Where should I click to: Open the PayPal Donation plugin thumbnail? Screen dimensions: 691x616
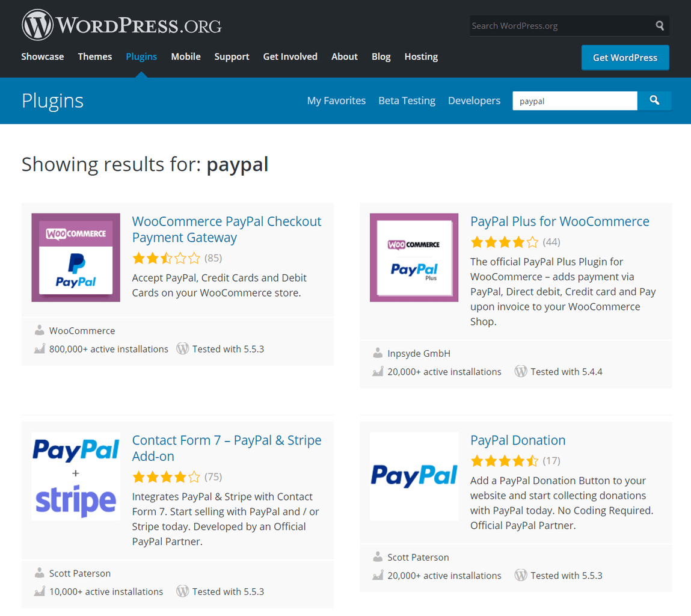414,476
